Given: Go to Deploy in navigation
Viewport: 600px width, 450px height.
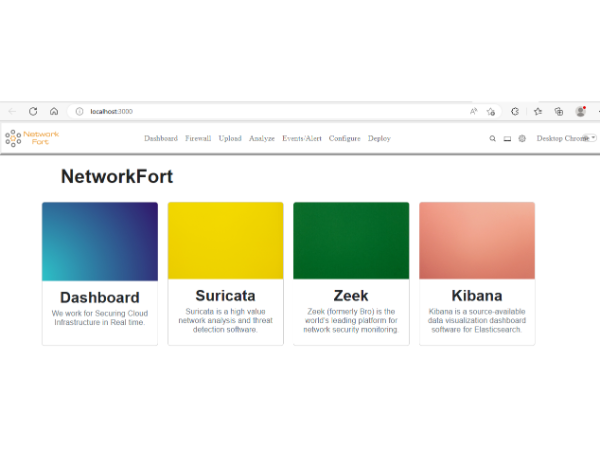Looking at the screenshot, I should [379, 138].
